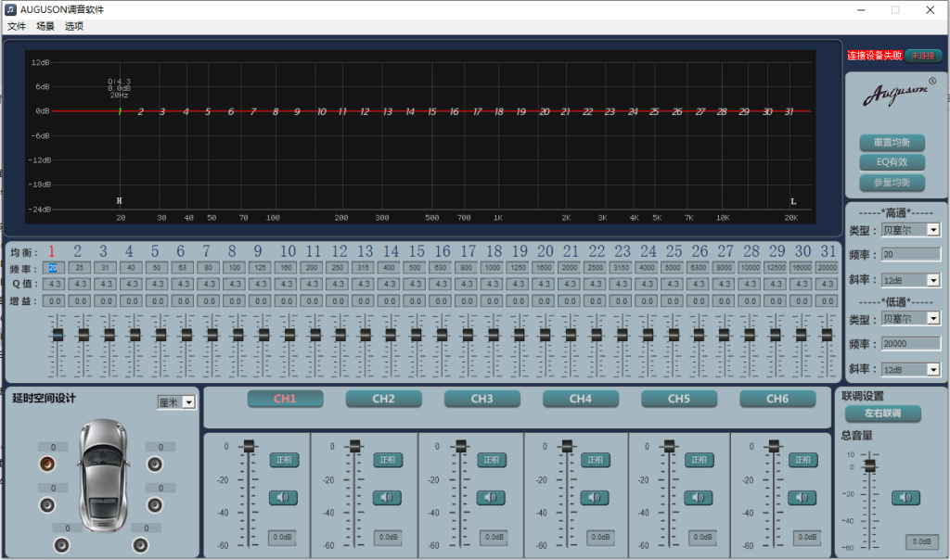Screen dimensions: 950x560
Task: Toggle CH5 phase button 正相
Action: point(700,460)
